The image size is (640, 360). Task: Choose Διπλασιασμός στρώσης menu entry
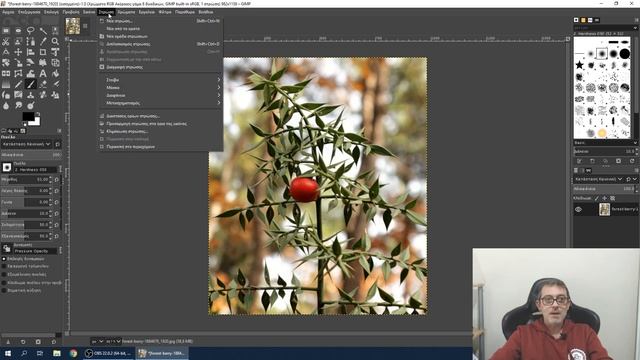160,44
